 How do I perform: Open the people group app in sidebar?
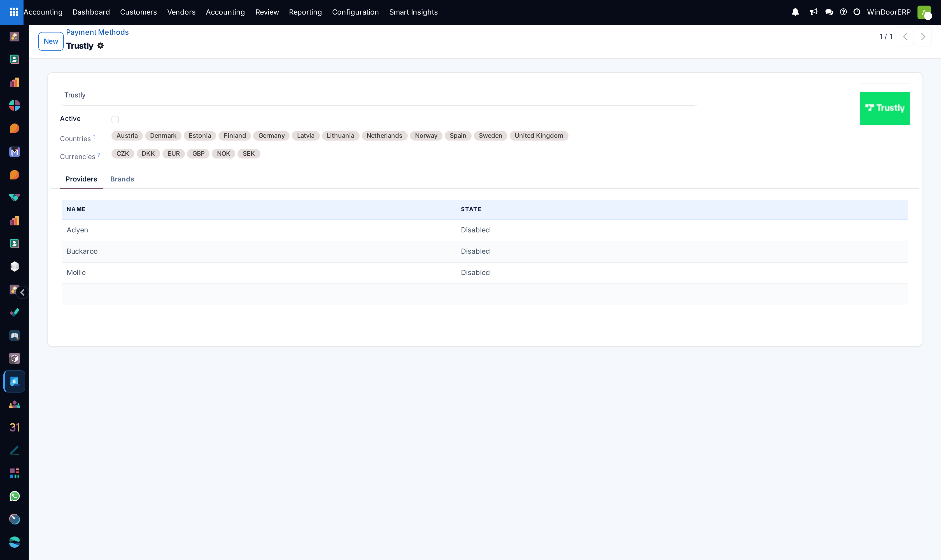tap(14, 405)
